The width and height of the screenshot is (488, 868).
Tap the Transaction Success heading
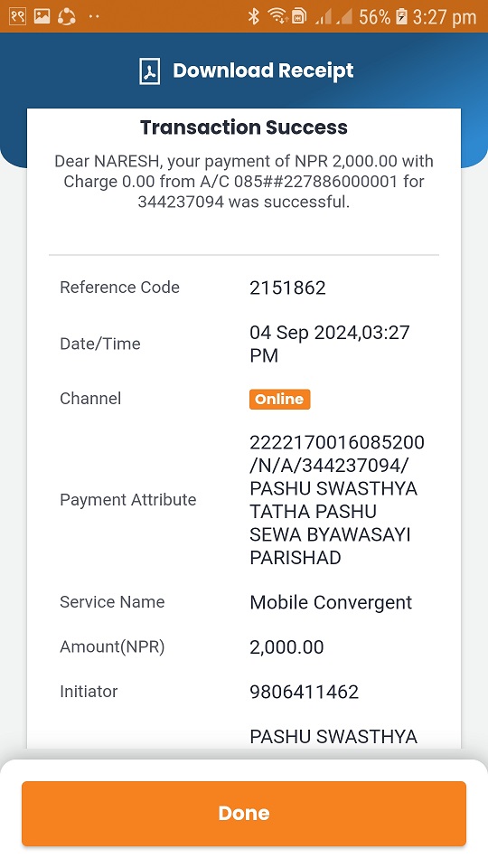coord(244,127)
